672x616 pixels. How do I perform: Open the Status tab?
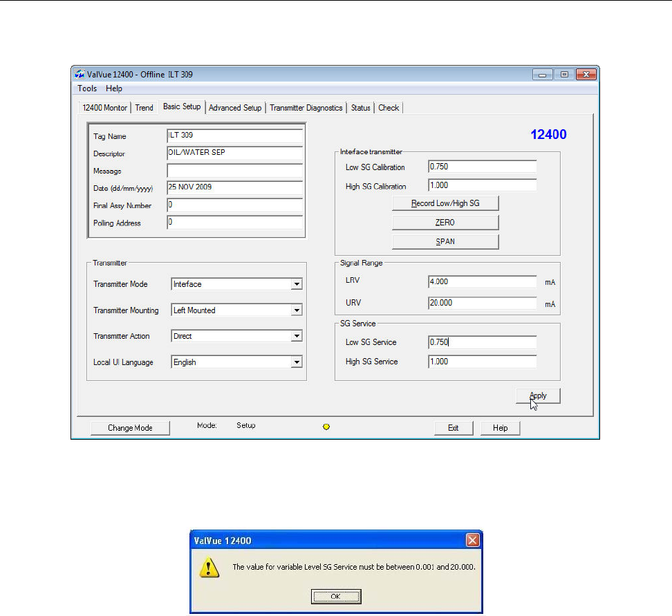pyautogui.click(x=360, y=108)
